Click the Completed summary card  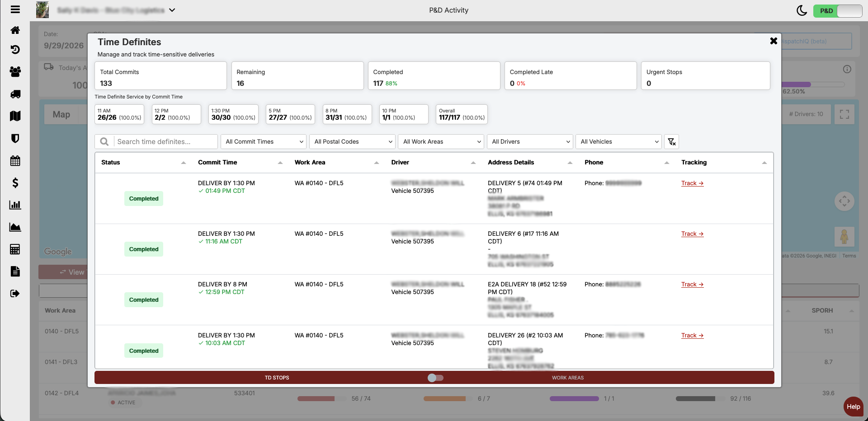pyautogui.click(x=434, y=76)
